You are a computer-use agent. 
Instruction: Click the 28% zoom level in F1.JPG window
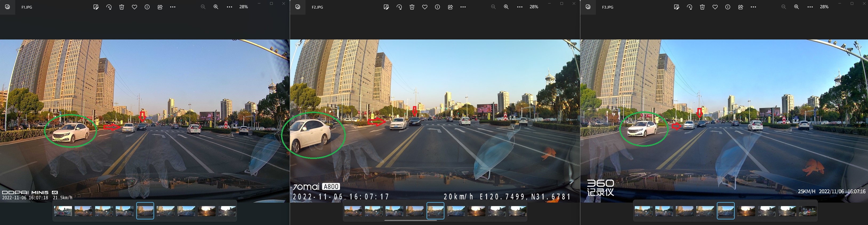coord(244,7)
